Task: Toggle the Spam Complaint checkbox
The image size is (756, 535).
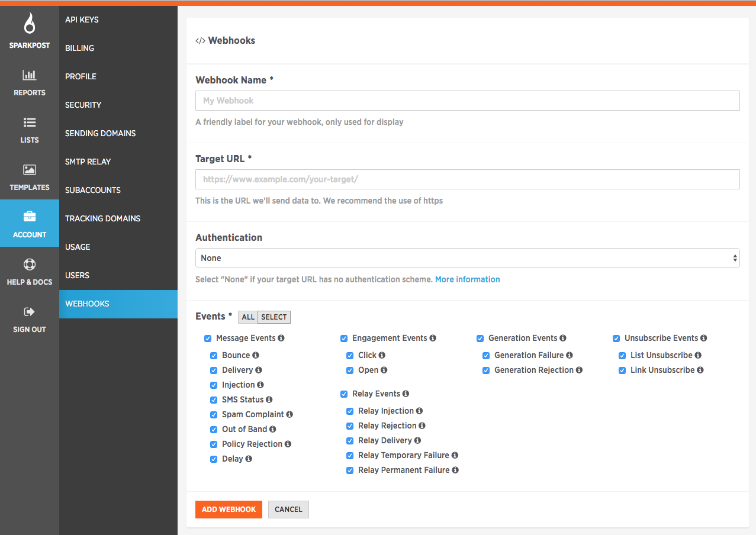Action: point(214,415)
